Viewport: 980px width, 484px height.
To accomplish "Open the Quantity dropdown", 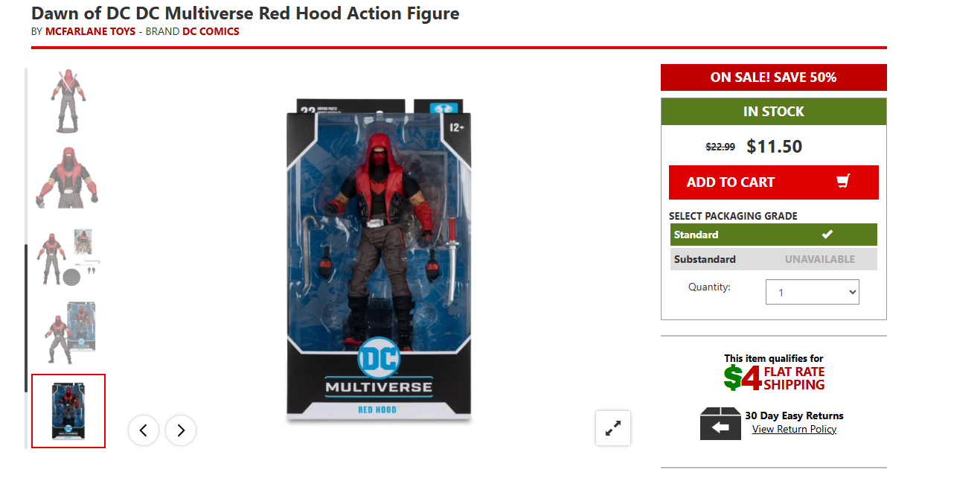I will coord(813,292).
